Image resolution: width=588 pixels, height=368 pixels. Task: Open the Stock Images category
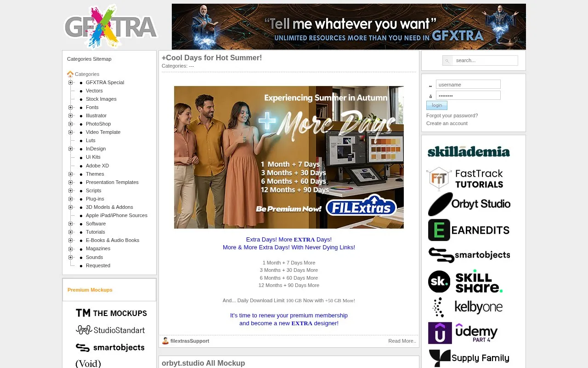(x=101, y=99)
